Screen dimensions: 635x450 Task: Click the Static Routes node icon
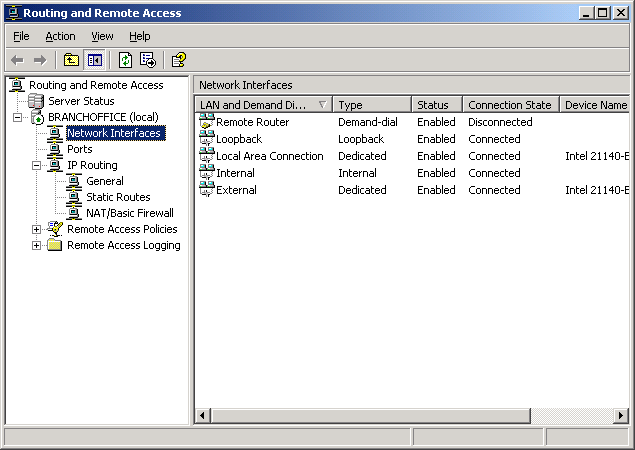(x=74, y=197)
